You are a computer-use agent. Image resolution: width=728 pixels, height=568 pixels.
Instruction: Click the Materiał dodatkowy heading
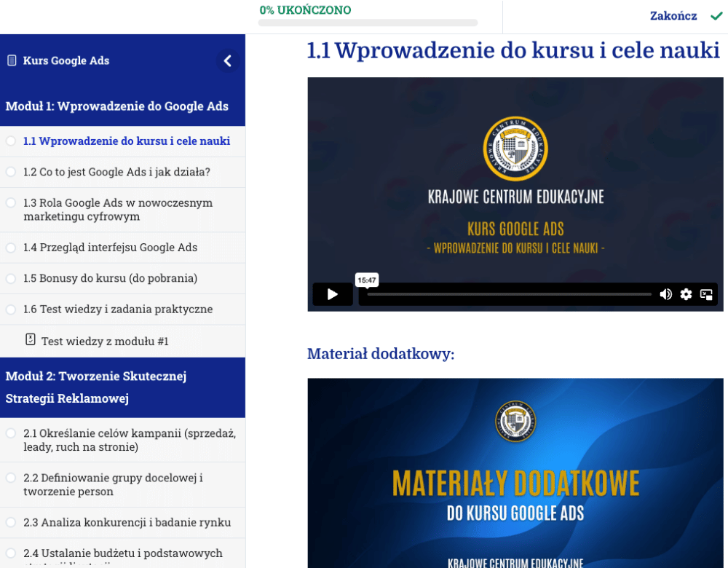coord(381,354)
